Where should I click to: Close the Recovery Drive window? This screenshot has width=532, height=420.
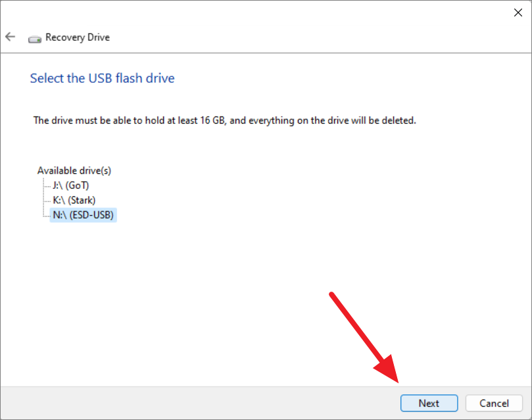click(x=518, y=13)
